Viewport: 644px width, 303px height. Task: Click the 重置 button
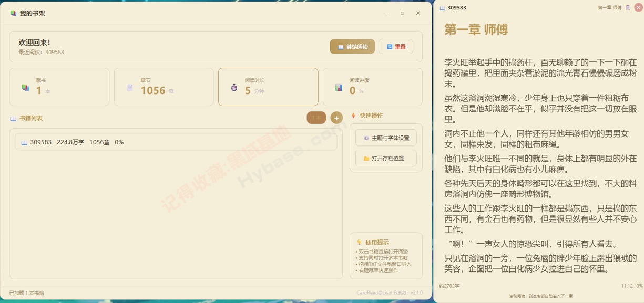point(396,47)
